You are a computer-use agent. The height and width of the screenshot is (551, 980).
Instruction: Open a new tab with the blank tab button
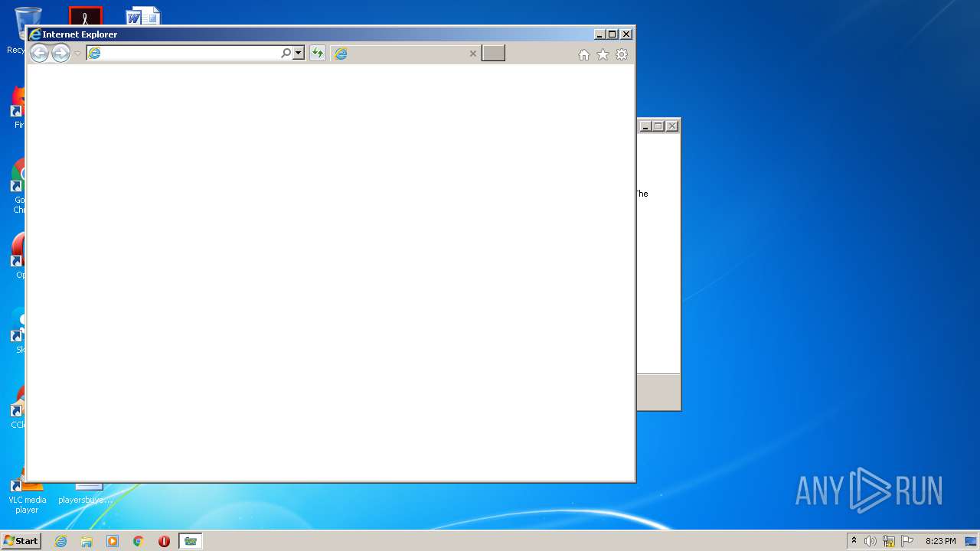pyautogui.click(x=493, y=53)
